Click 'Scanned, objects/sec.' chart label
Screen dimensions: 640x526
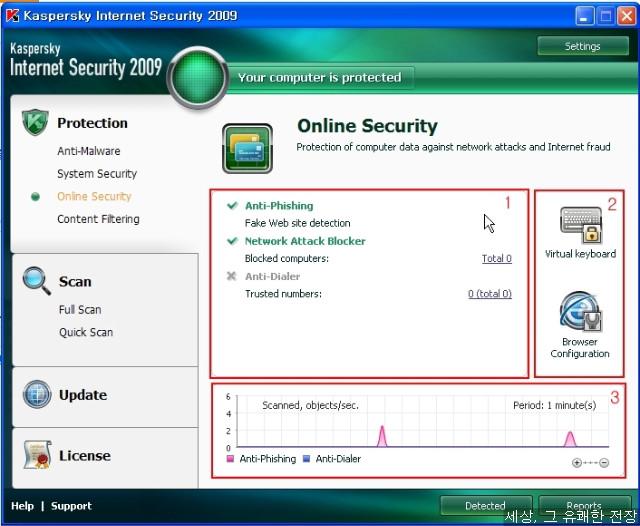310,405
